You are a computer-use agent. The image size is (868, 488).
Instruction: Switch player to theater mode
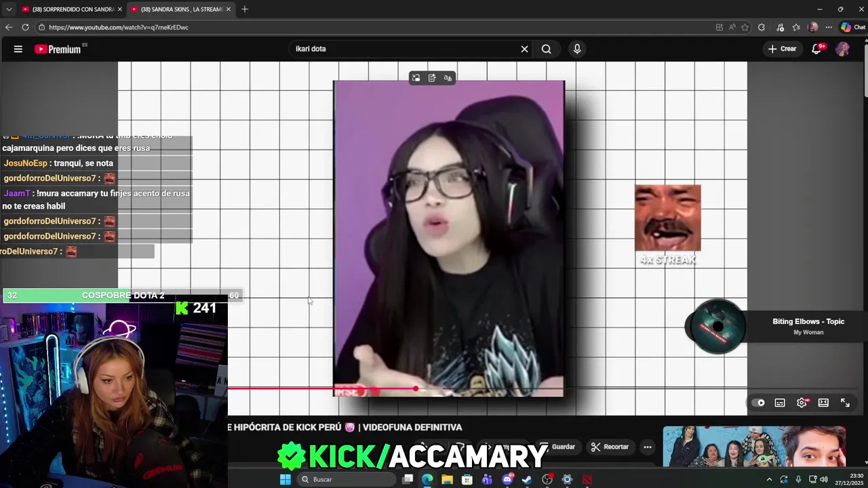tap(823, 403)
